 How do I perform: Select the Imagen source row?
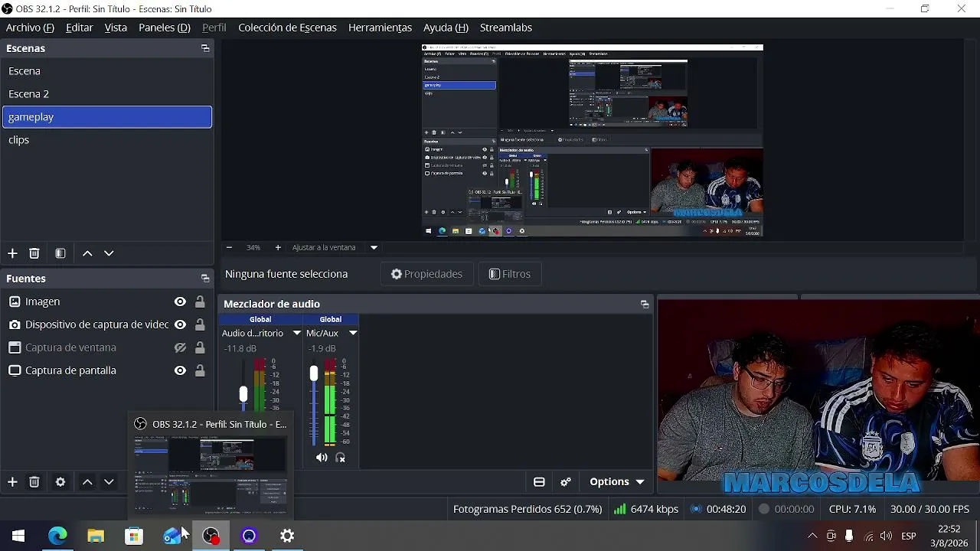click(107, 302)
